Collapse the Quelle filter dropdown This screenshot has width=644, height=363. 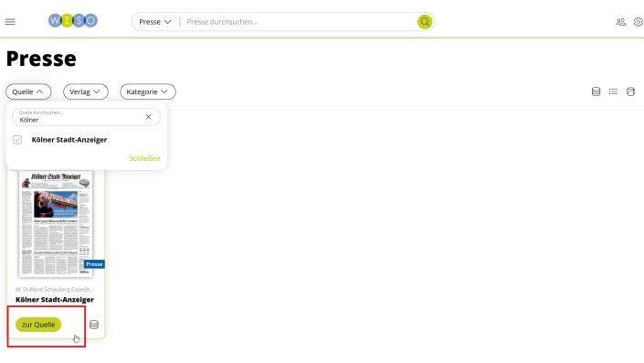[28, 91]
